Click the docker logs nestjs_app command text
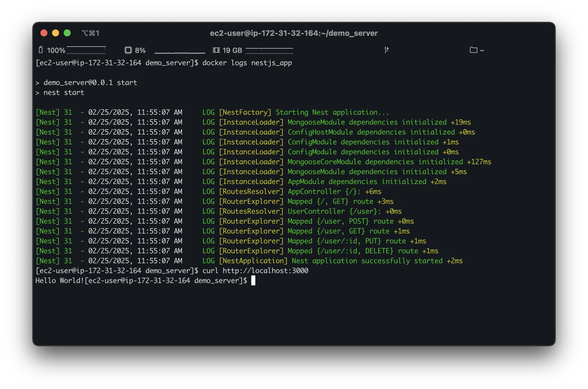This screenshot has height=389, width=588. click(247, 63)
